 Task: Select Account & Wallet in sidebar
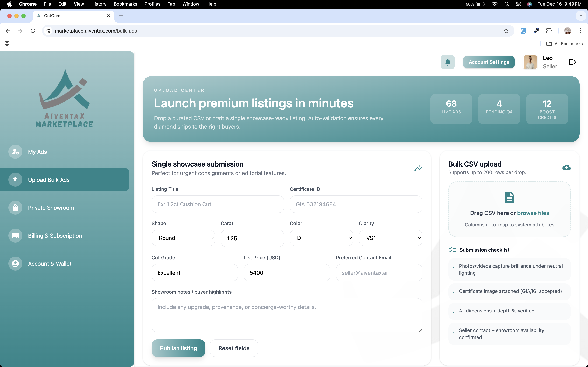click(50, 264)
